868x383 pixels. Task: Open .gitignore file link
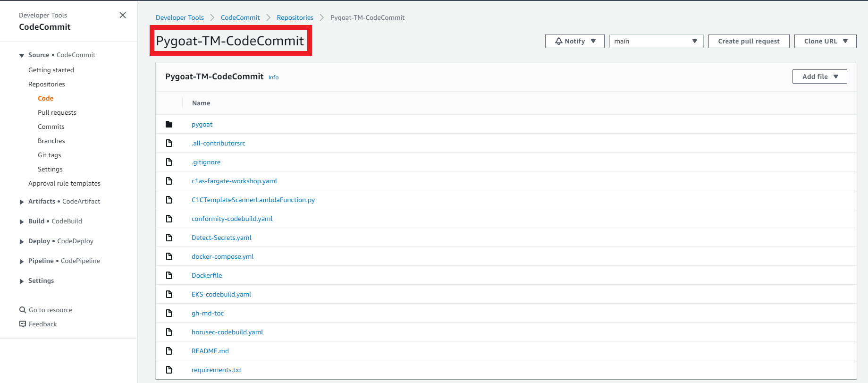(206, 162)
